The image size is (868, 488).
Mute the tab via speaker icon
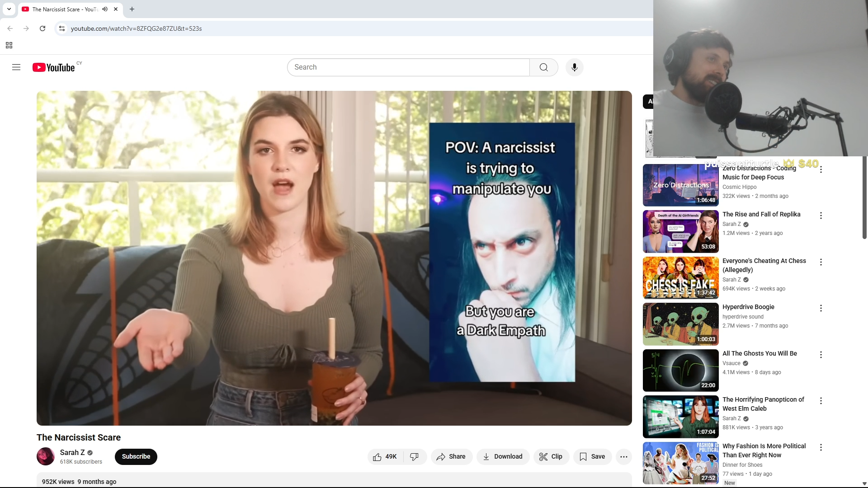[105, 9]
